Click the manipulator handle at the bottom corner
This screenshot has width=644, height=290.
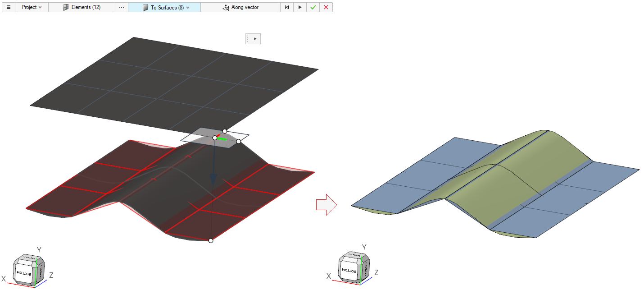(211, 240)
